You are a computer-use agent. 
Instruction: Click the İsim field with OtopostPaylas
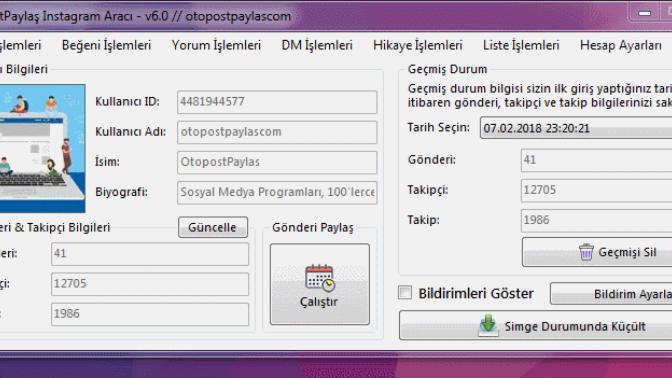277,162
